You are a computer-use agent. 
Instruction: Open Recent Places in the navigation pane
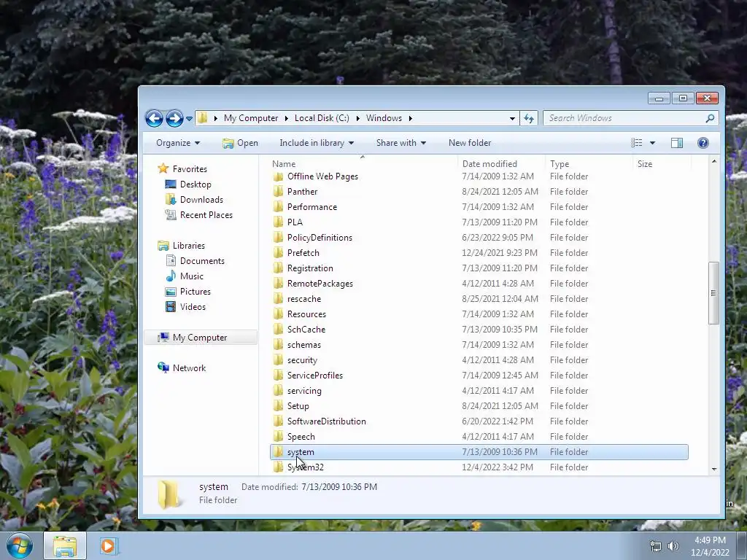206,215
